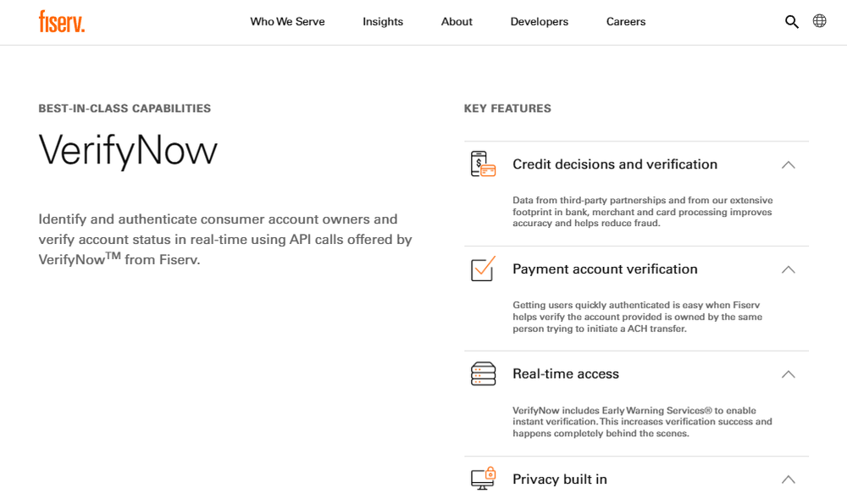Click the Fiserv logo

62,22
